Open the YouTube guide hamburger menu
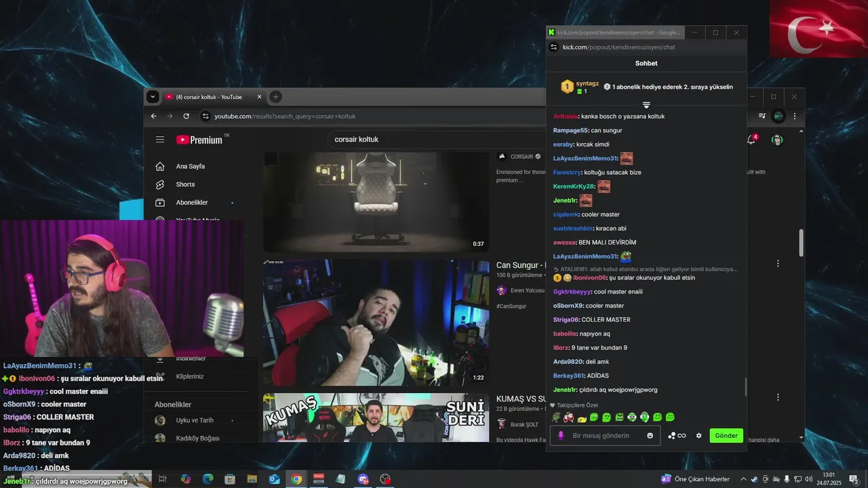 point(160,140)
